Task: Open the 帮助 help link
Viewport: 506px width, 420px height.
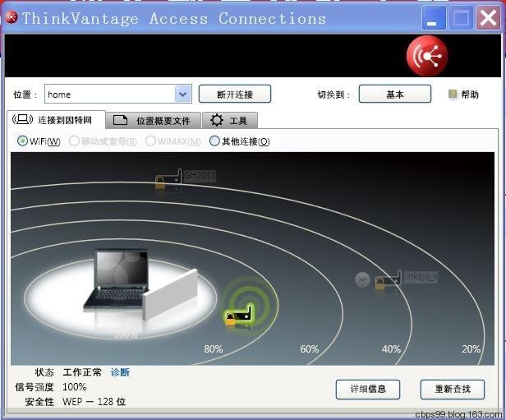Action: click(x=470, y=95)
